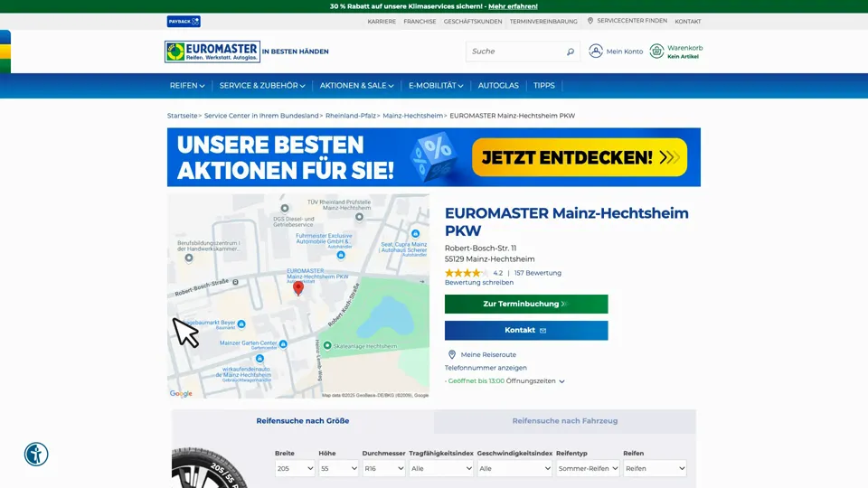Click the PAYBACK logo badge
The width and height of the screenshot is (868, 488).
click(184, 21)
